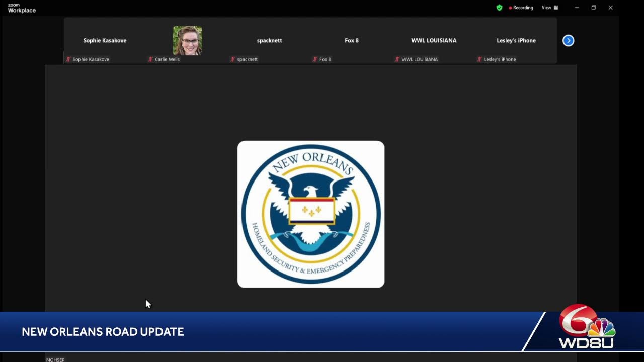Open the green encryption shield info
Screen dimensions: 644x362
pos(499,8)
